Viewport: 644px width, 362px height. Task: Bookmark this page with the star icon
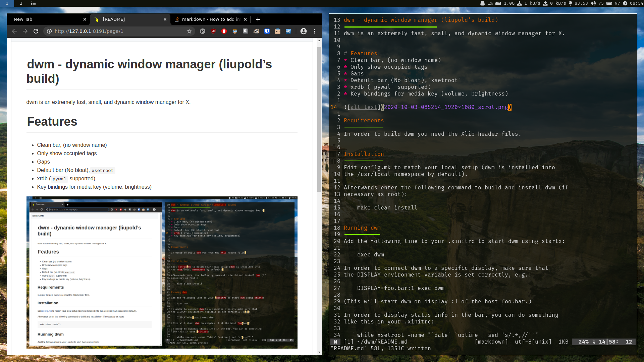pyautogui.click(x=189, y=31)
